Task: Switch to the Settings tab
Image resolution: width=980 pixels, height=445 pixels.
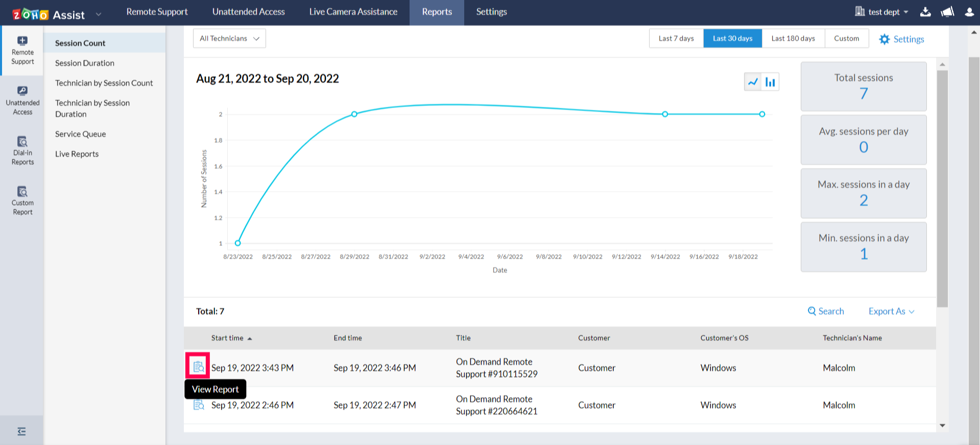Action: pyautogui.click(x=491, y=12)
